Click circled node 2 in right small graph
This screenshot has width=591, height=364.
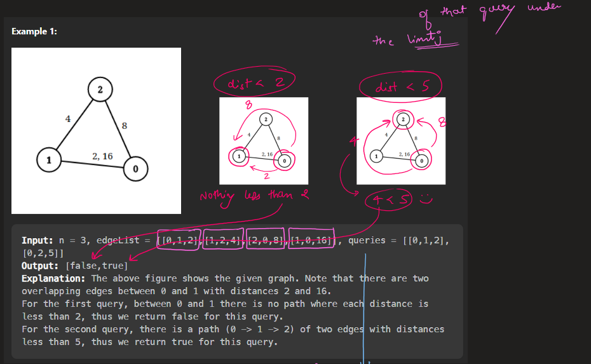[402, 119]
